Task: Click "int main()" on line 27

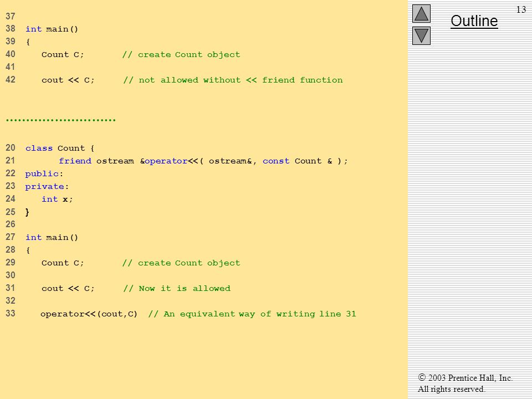Action: tap(52, 238)
